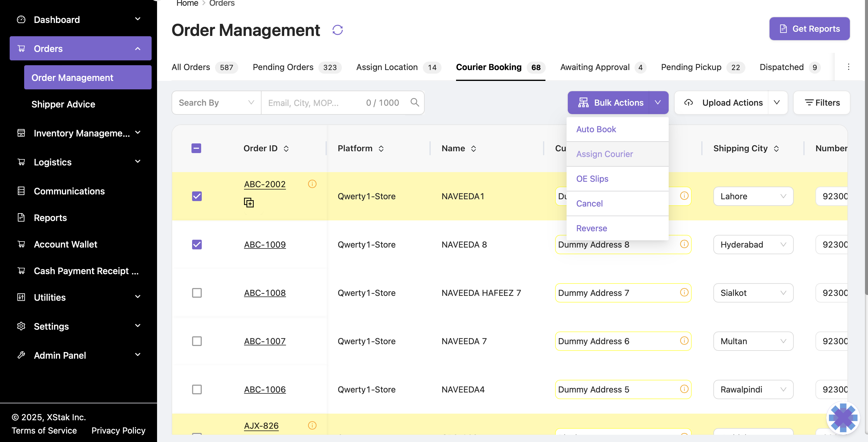Click the Settings gear icon
The width and height of the screenshot is (868, 442).
(21, 326)
